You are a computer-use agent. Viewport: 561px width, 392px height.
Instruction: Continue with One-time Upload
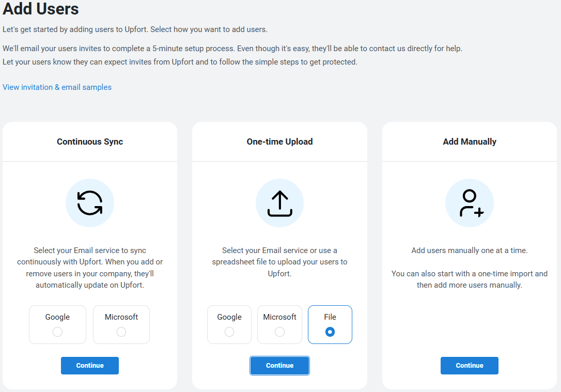(x=280, y=366)
